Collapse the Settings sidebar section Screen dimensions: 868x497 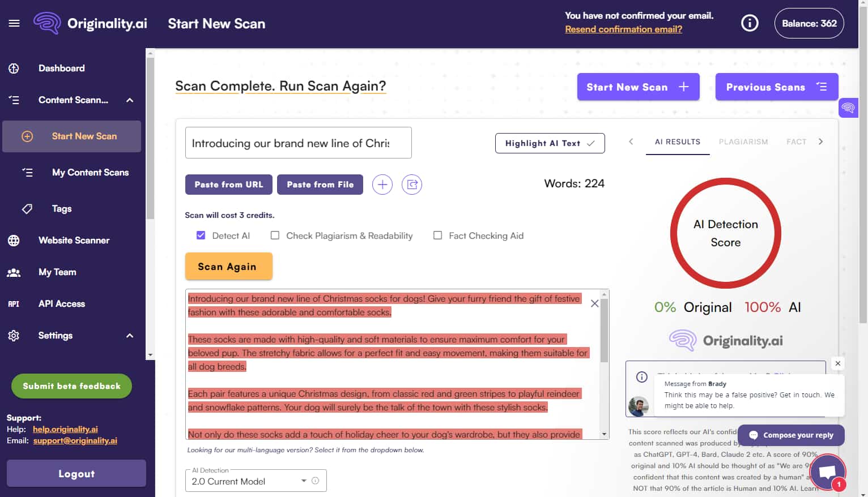coord(129,335)
